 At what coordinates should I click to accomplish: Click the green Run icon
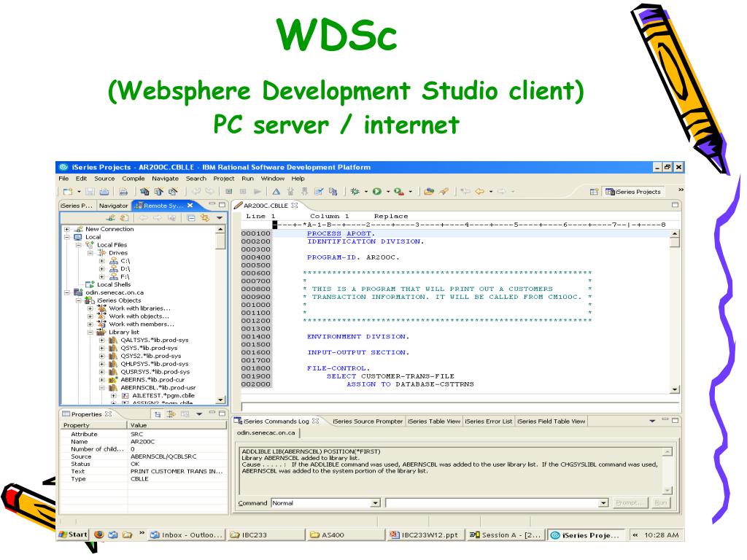click(x=377, y=192)
